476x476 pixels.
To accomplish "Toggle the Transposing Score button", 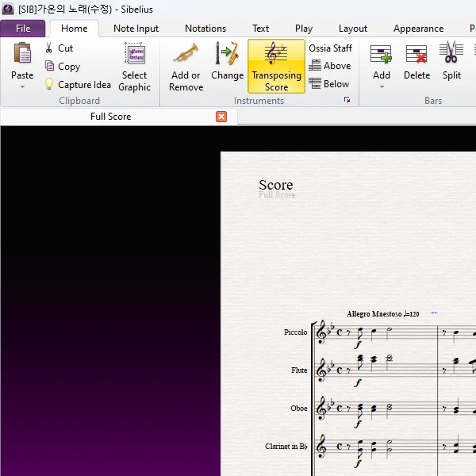I will (276, 67).
